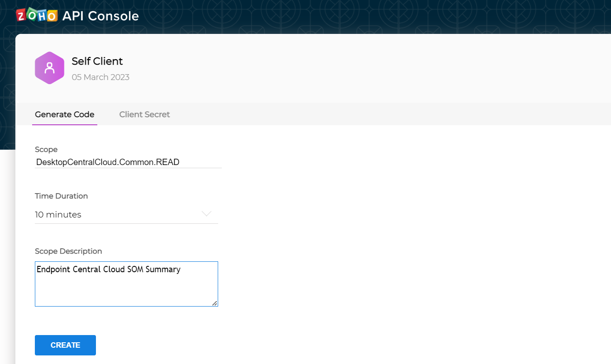This screenshot has width=611, height=364.
Task: Click the API Console header title
Action: point(100,16)
